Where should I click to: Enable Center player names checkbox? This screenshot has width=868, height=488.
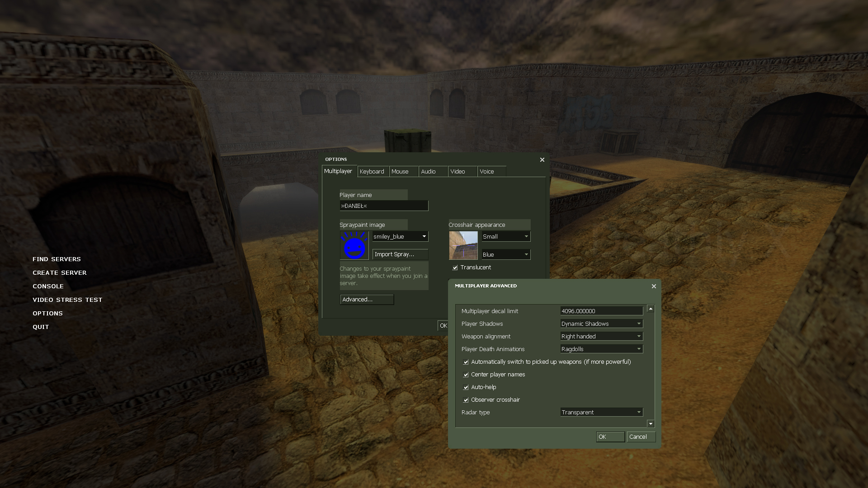pyautogui.click(x=466, y=374)
